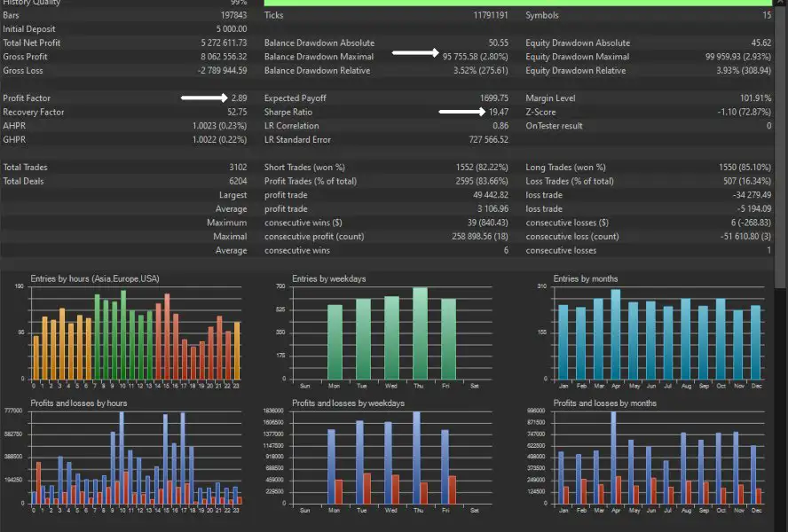Click the Thursday bar in Entries by weekdays
This screenshot has height=532, width=788.
click(x=420, y=332)
